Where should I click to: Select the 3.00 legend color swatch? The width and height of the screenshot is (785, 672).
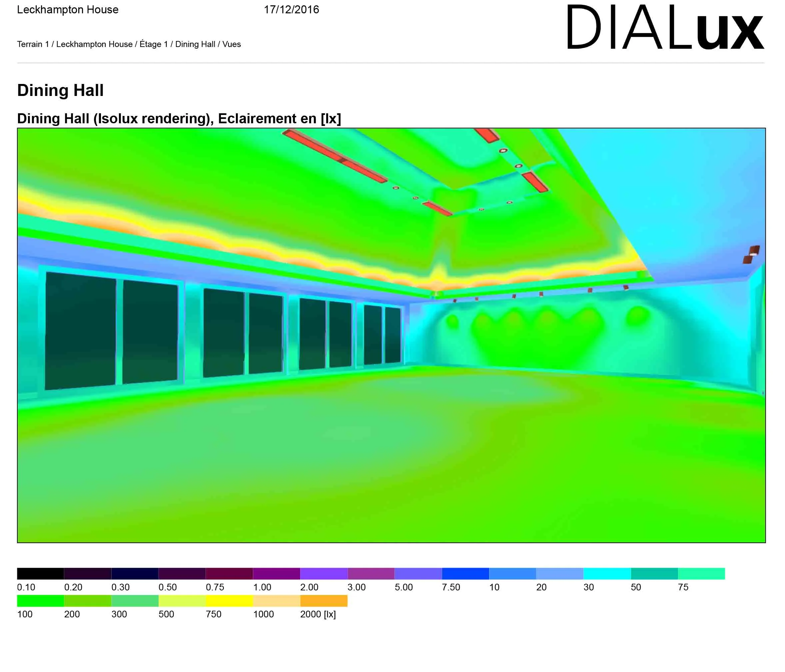(371, 573)
